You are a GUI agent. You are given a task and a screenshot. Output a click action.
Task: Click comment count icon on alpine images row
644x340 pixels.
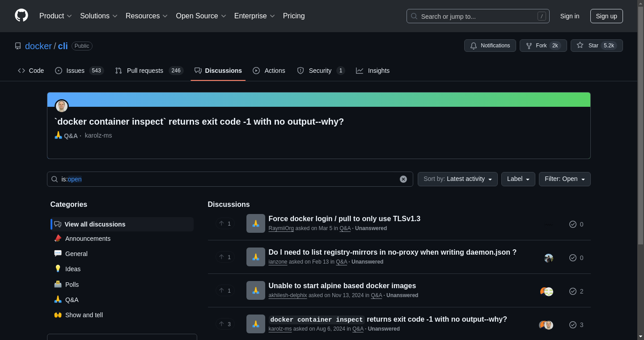click(573, 291)
